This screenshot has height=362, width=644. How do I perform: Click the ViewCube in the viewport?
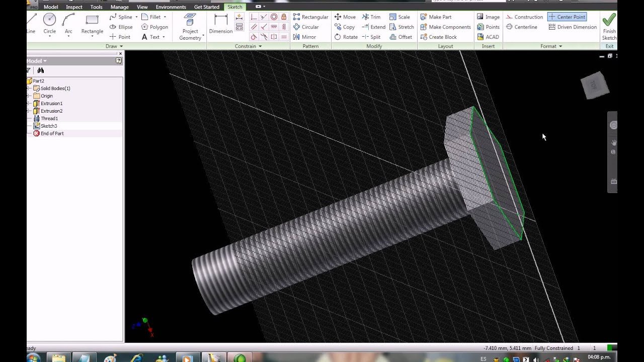(x=594, y=85)
